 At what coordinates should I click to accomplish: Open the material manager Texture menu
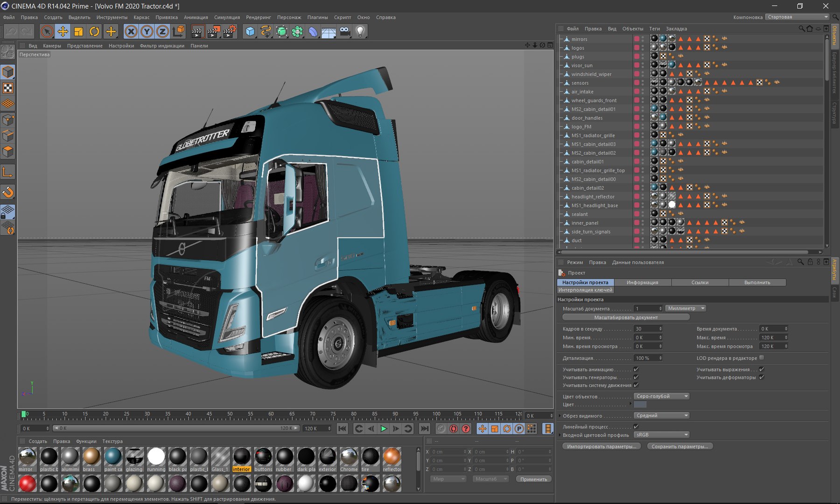pyautogui.click(x=112, y=441)
